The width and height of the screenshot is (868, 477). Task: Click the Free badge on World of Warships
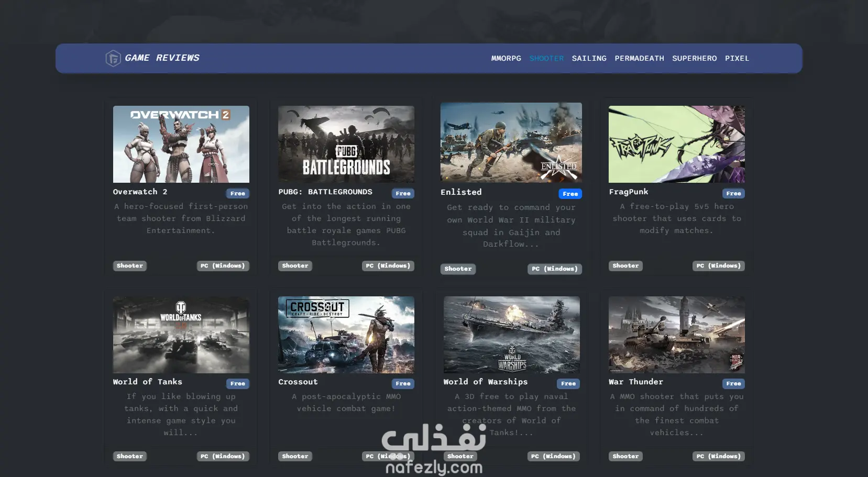point(568,383)
